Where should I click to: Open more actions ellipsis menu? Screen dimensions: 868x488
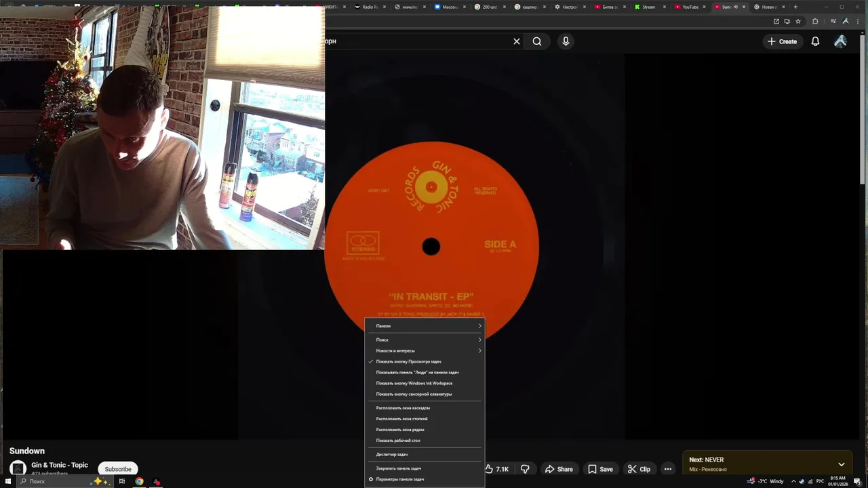(x=668, y=469)
